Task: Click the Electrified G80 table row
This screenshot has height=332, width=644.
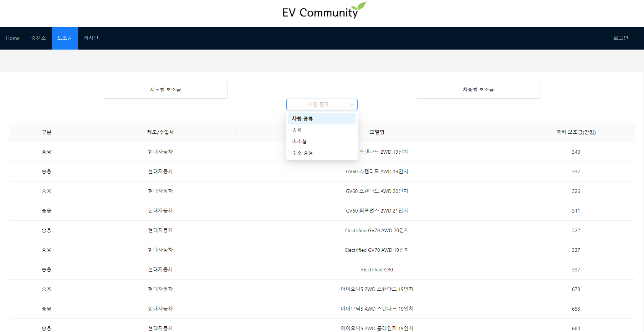Action: point(377,270)
